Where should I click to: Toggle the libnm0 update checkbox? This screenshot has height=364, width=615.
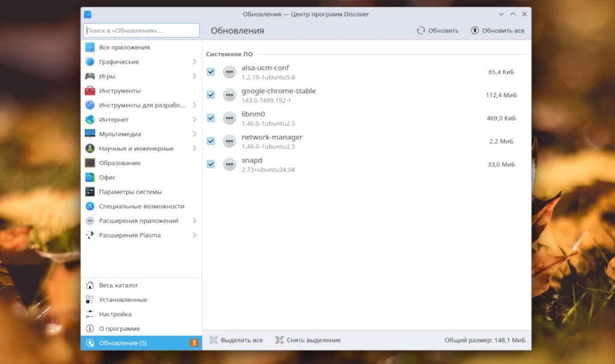[211, 118]
